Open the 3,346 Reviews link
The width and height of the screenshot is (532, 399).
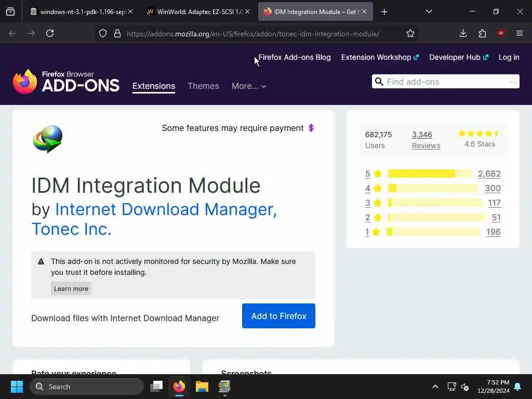[x=426, y=140]
